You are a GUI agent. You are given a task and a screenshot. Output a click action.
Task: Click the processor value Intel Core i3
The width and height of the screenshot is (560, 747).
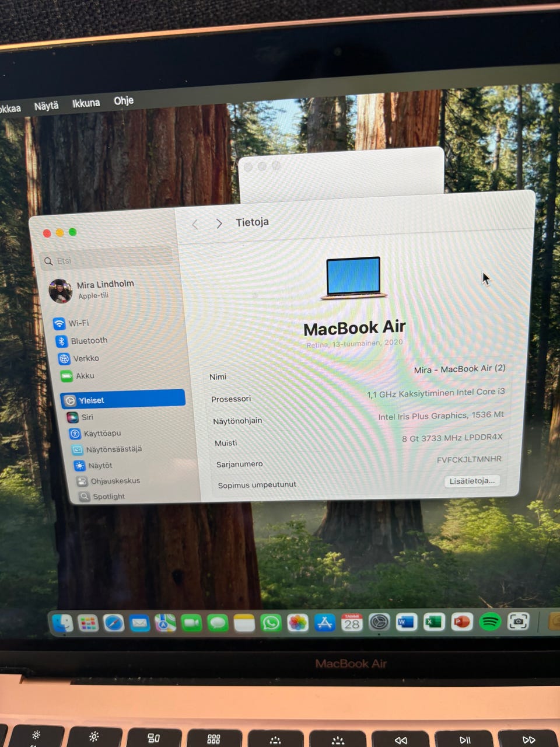click(x=436, y=393)
